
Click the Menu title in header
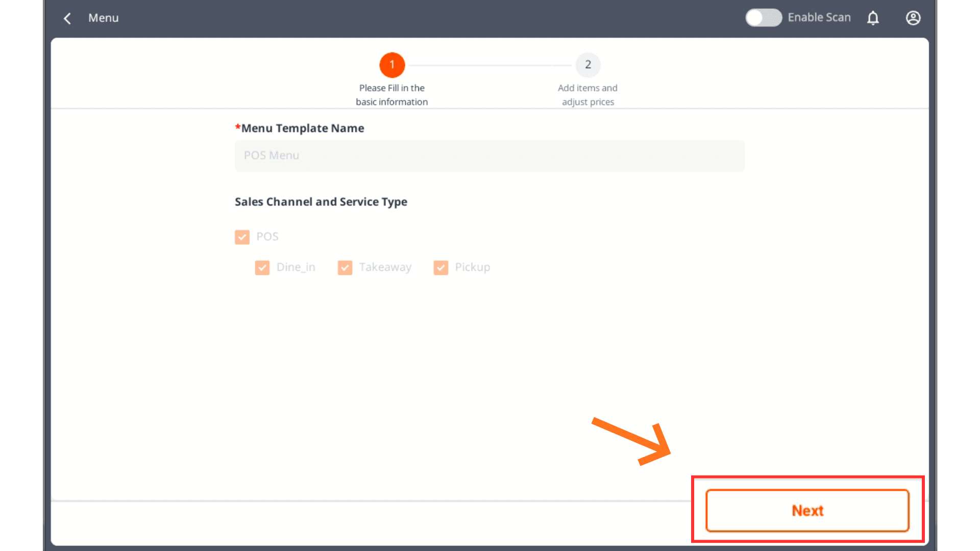coord(103,18)
